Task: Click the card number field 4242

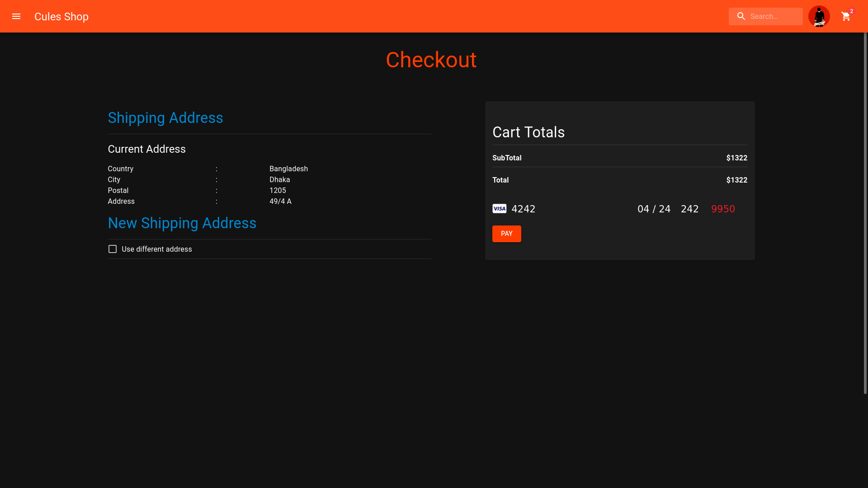Action: tap(524, 209)
